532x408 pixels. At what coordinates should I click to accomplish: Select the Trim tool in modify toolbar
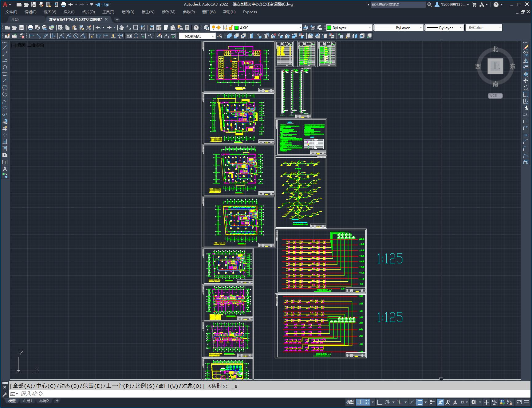(526, 108)
